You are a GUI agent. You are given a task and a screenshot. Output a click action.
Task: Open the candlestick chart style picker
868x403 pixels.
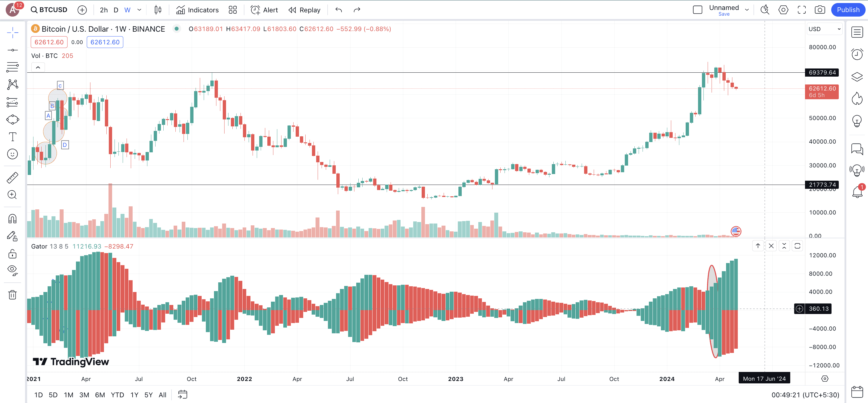pyautogui.click(x=158, y=10)
